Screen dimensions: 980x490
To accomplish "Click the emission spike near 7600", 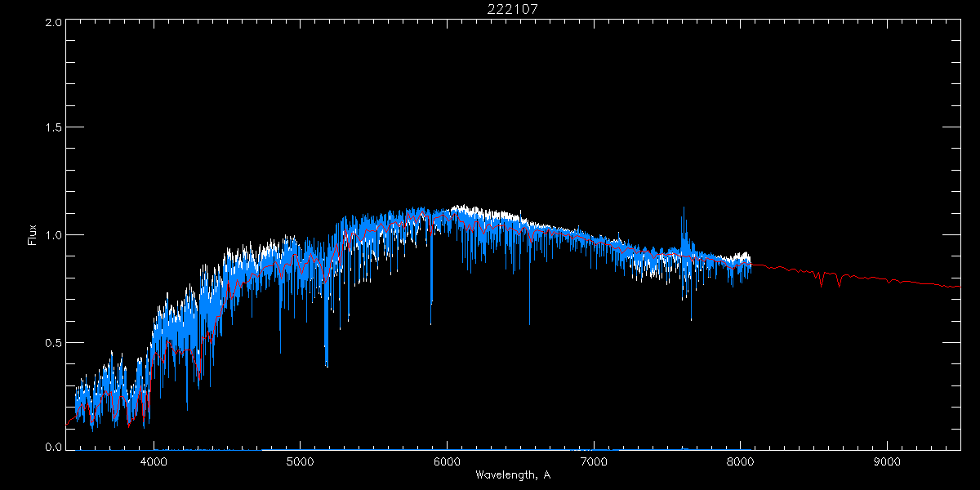I will (684, 229).
